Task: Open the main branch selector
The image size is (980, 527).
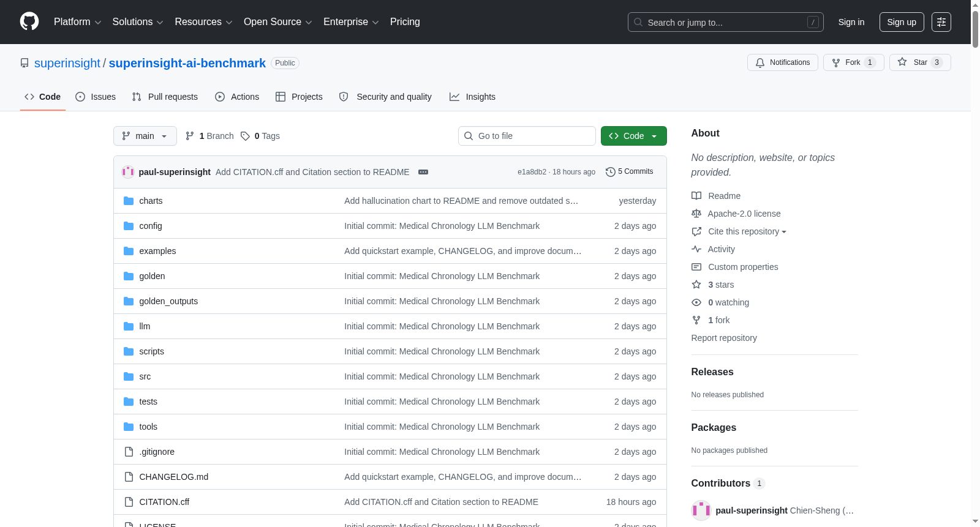Action: pos(145,136)
